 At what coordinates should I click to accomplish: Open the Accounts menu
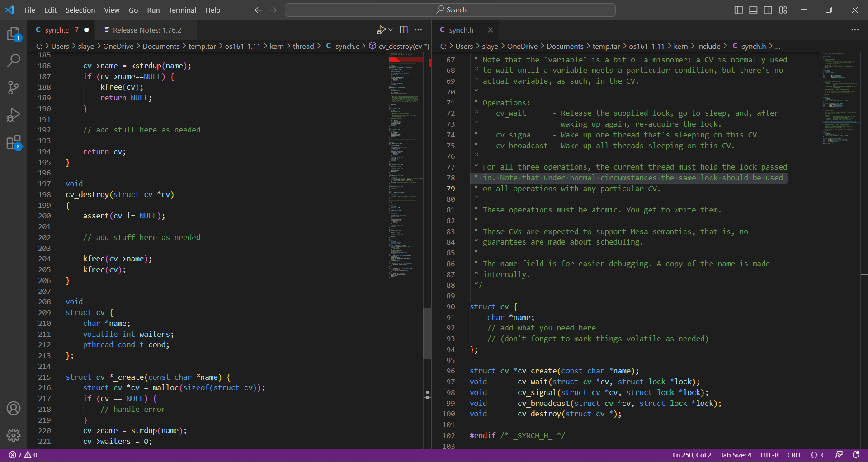click(x=14, y=408)
